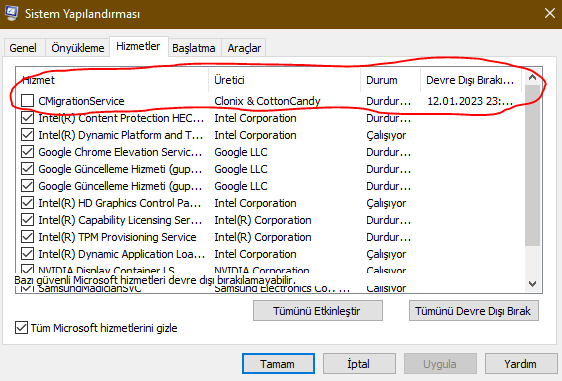
Task: Click the services list scrollbar thumb
Action: 532,166
